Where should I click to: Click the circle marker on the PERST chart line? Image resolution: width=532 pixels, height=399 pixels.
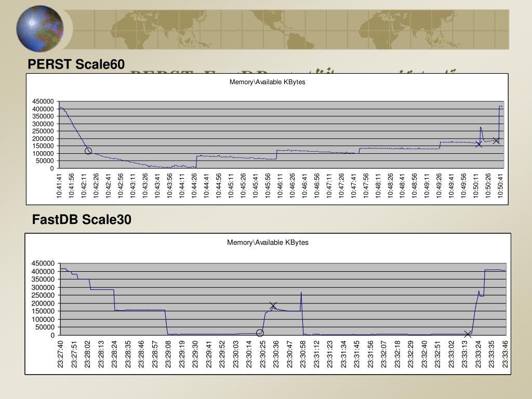(x=88, y=151)
